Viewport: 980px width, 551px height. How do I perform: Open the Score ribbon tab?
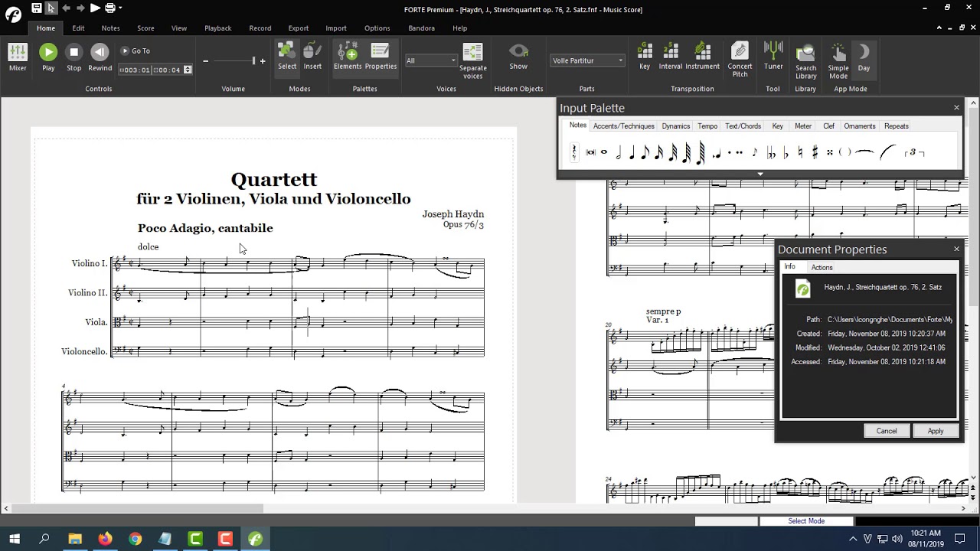tap(145, 28)
